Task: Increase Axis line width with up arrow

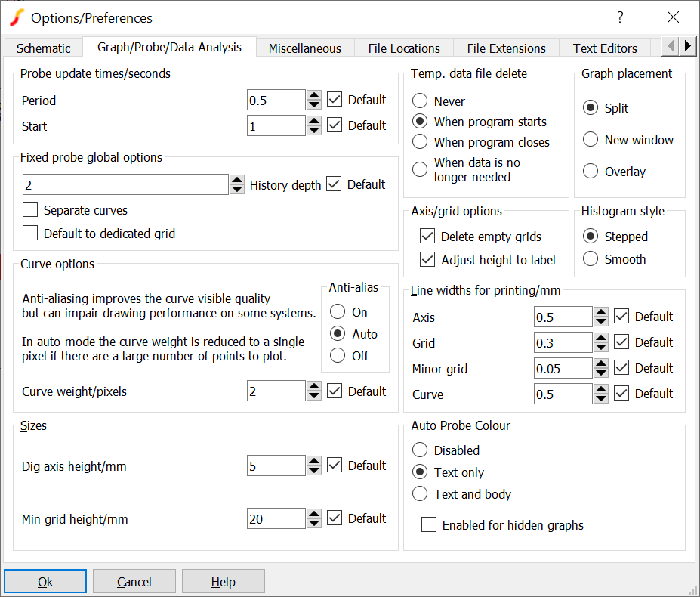Action: pos(601,312)
